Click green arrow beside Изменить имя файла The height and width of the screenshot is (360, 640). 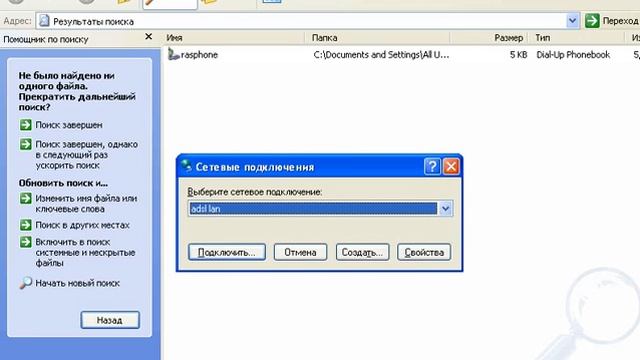pyautogui.click(x=26, y=198)
